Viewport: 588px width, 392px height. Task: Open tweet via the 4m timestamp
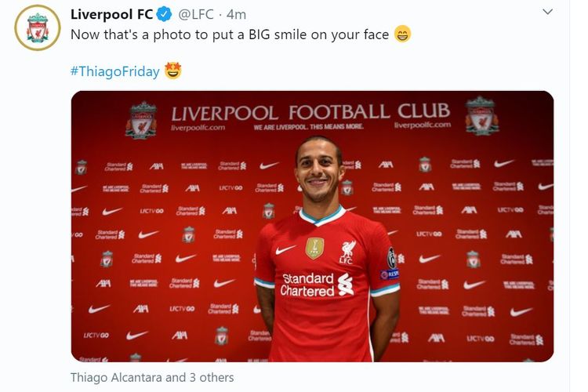pos(236,14)
